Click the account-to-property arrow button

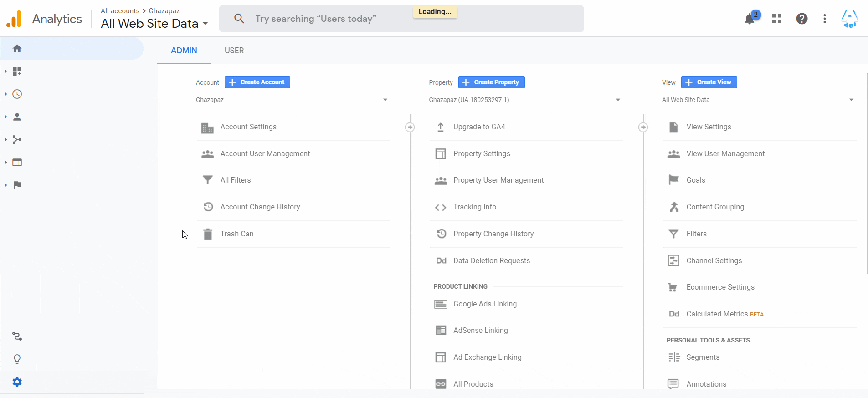(x=410, y=127)
